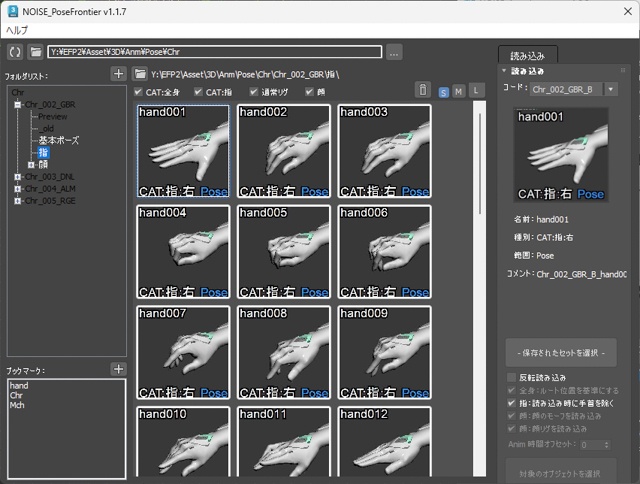Expand the Chr_005_RGE tree node
This screenshot has height=484, width=640.
coord(18,201)
